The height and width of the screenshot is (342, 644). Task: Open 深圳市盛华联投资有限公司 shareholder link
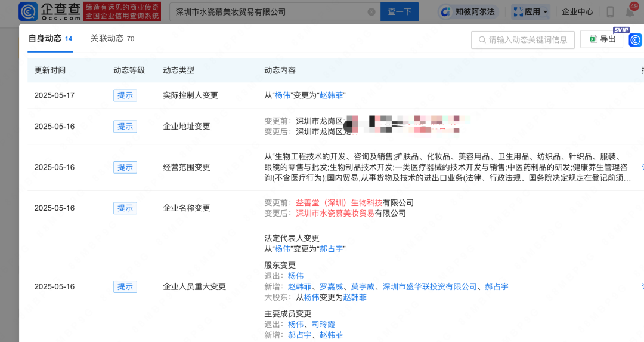430,287
